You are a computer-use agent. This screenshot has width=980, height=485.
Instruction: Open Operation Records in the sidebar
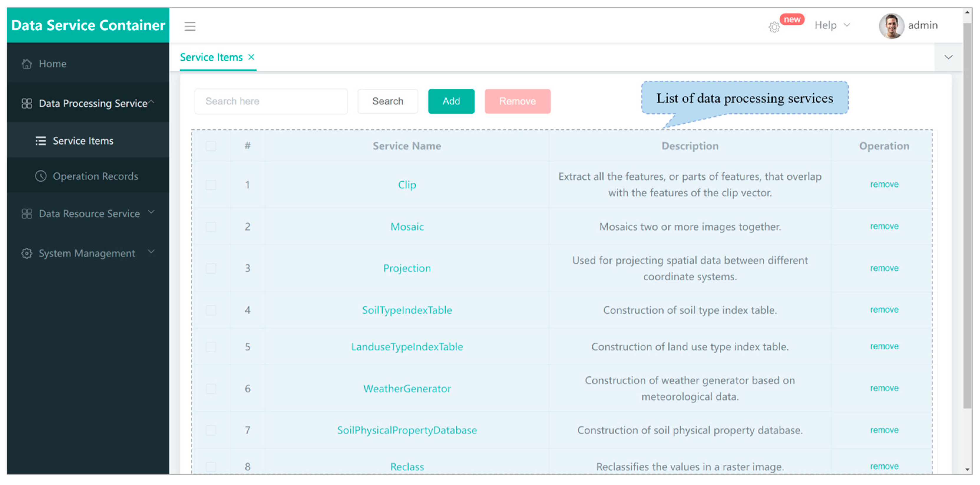95,176
